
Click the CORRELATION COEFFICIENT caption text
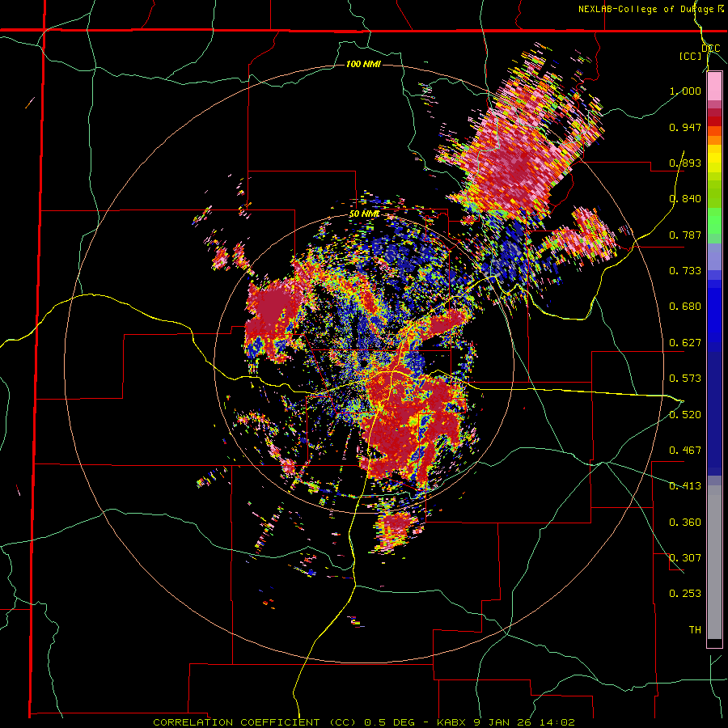click(236, 722)
